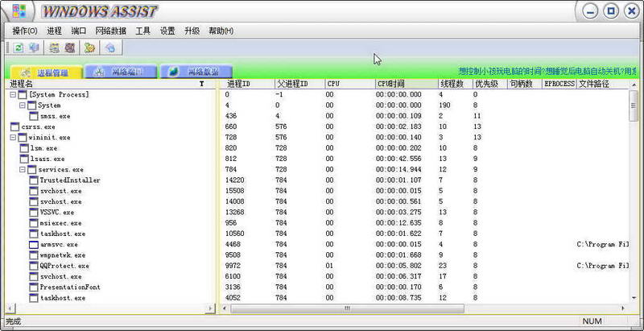This screenshot has height=331, width=644.
Task: Click the green scrolling promo text link
Action: (547, 72)
